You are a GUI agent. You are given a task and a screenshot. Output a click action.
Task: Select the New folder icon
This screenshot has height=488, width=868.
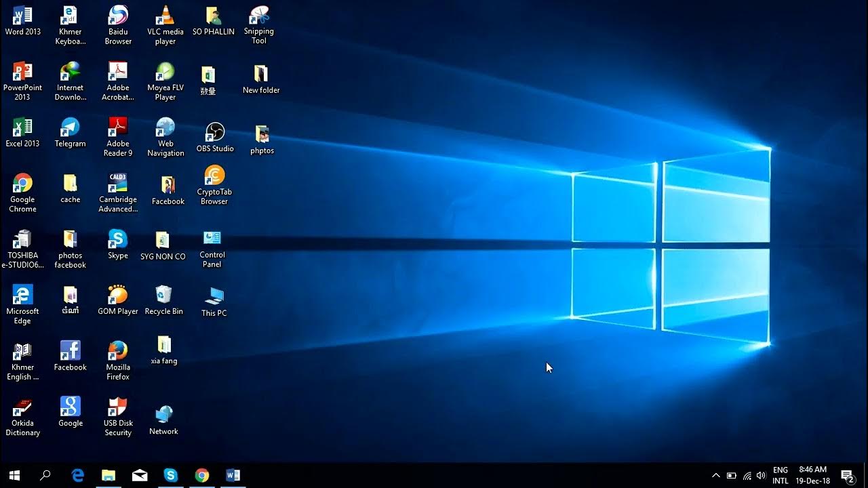pos(261,79)
